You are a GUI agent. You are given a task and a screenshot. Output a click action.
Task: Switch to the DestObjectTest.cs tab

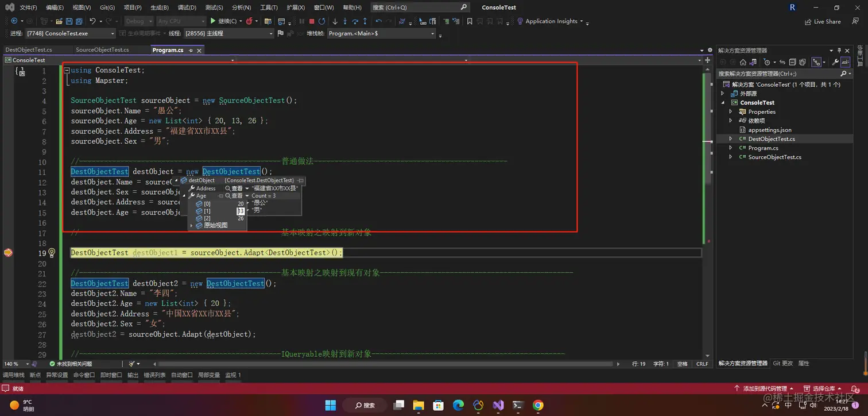click(x=29, y=50)
